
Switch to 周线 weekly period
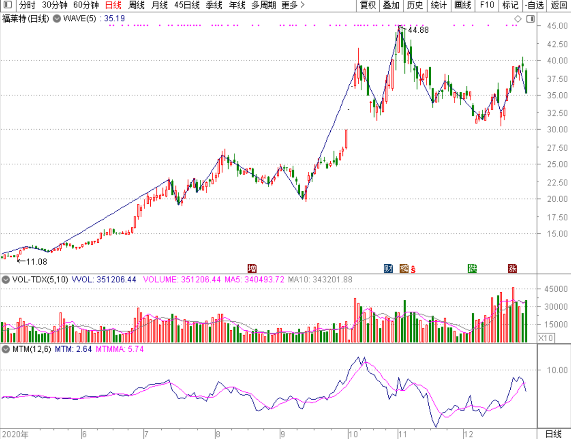(x=137, y=5)
